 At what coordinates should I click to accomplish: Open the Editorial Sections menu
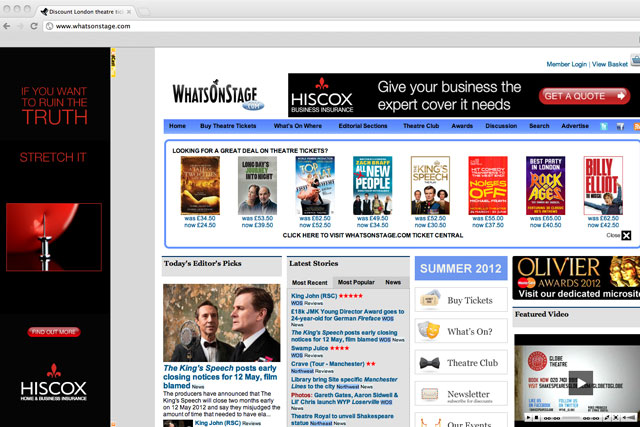tap(363, 126)
